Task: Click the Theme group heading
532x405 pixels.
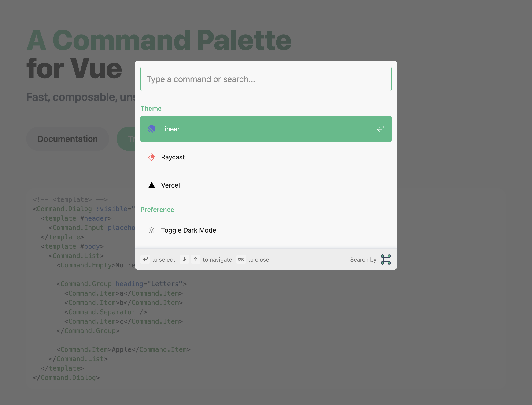Action: (151, 109)
